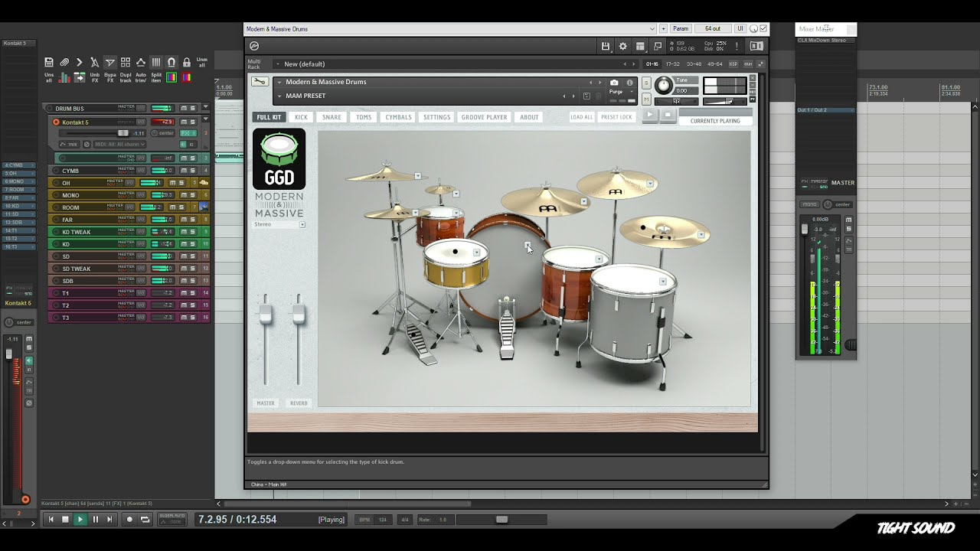Toggle the checkbox in plugin window title bar
Image resolution: width=980 pixels, height=551 pixels.
[763, 28]
